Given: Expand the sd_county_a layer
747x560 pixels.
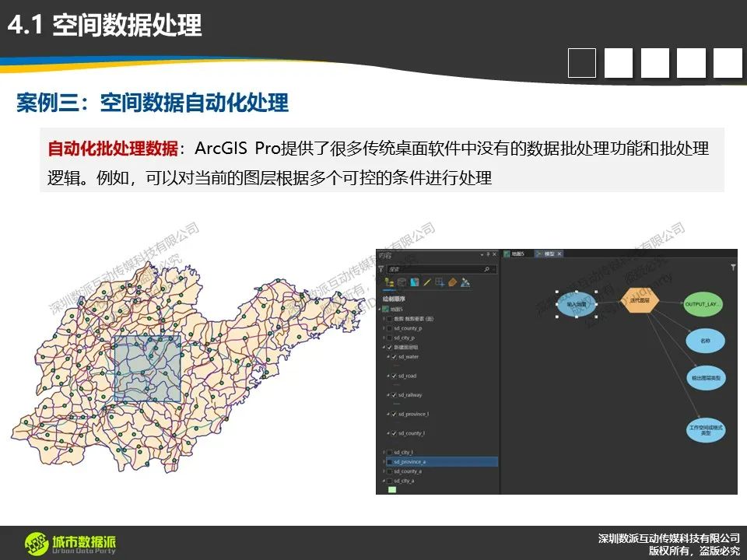Looking at the screenshot, I should point(384,471).
